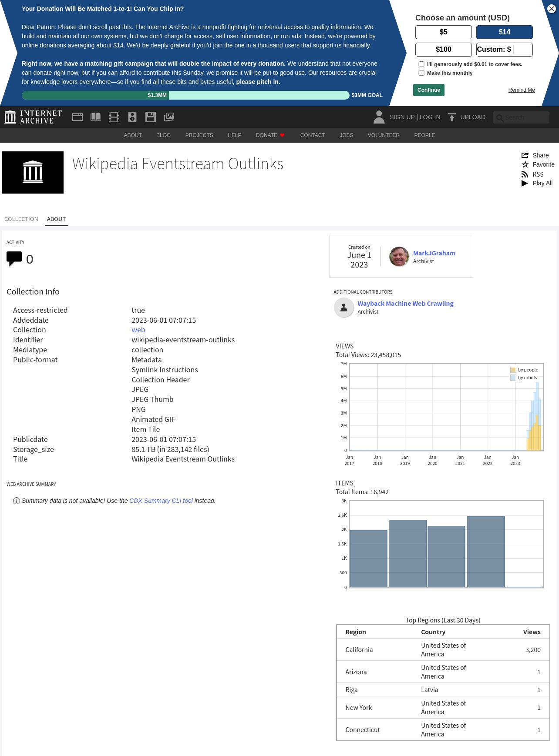Click Wayback Machine Web Crawling avatar icon
The image size is (559, 756).
(344, 308)
